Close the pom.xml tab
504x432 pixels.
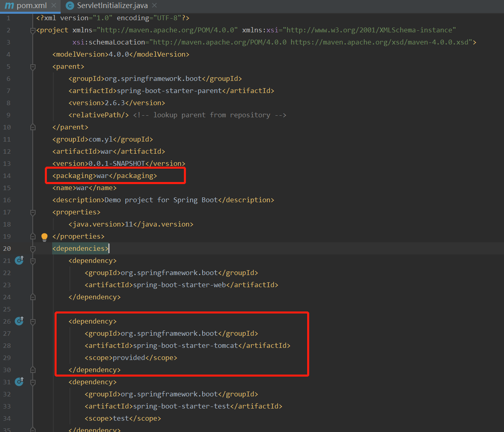tap(53, 6)
